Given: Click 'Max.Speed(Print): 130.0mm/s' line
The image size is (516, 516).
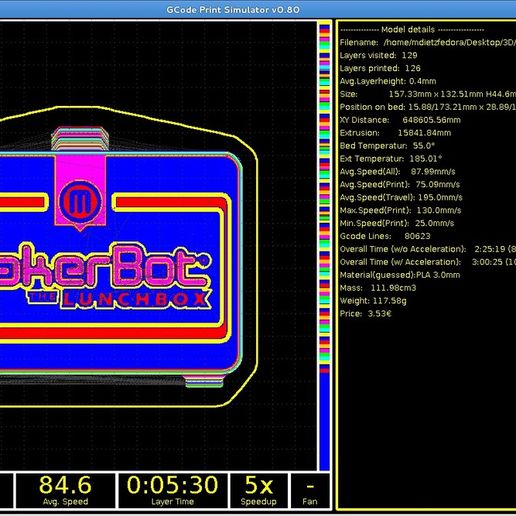Looking at the screenshot, I should click(x=400, y=210).
